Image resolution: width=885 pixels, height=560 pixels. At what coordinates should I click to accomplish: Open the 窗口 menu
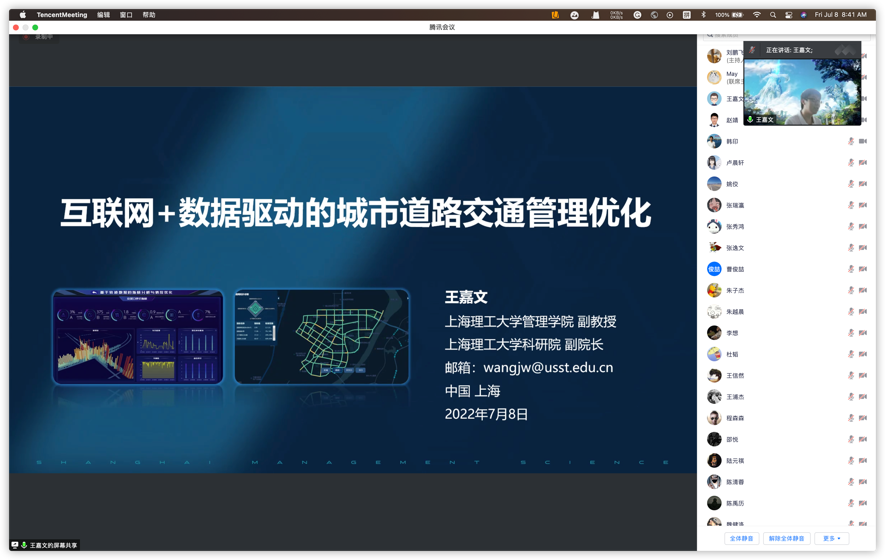click(x=126, y=15)
